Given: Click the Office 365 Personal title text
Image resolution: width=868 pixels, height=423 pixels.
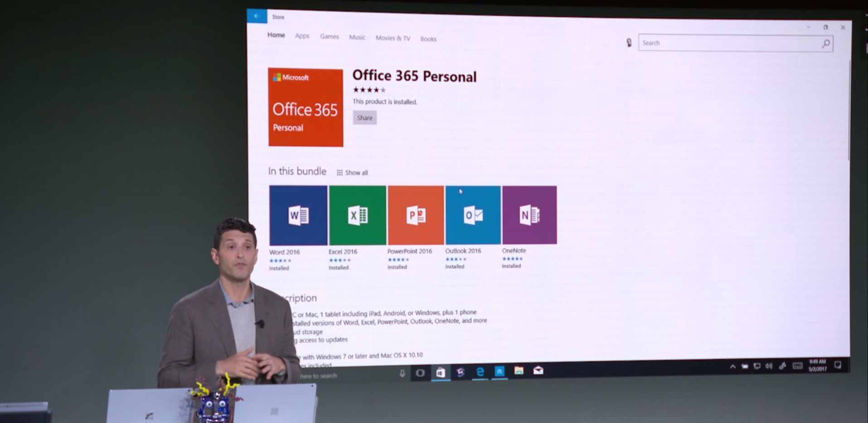Looking at the screenshot, I should click(x=414, y=76).
